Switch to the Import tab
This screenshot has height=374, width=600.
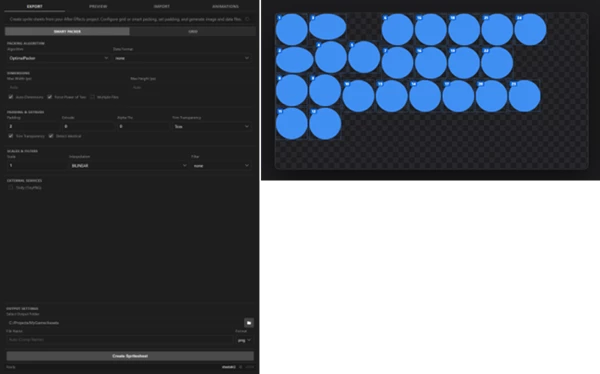pos(161,7)
